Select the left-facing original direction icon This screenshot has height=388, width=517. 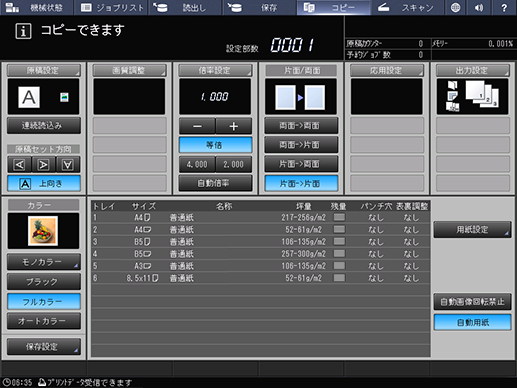(20, 164)
